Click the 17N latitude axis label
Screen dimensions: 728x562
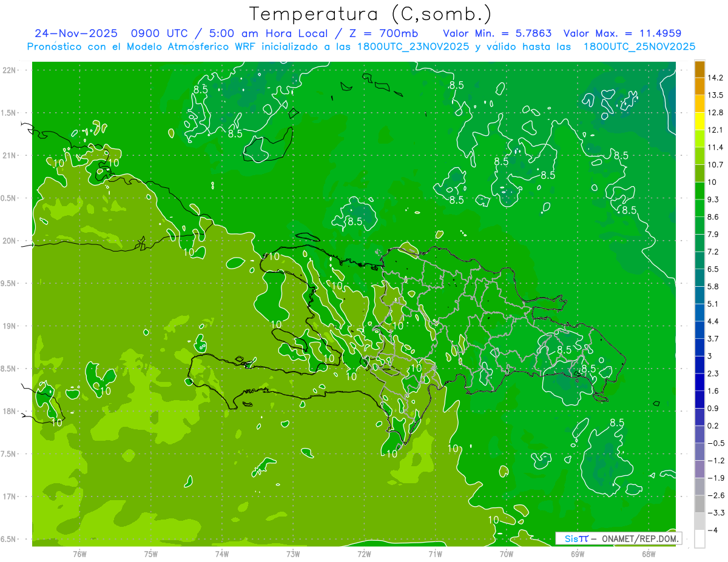(9, 497)
